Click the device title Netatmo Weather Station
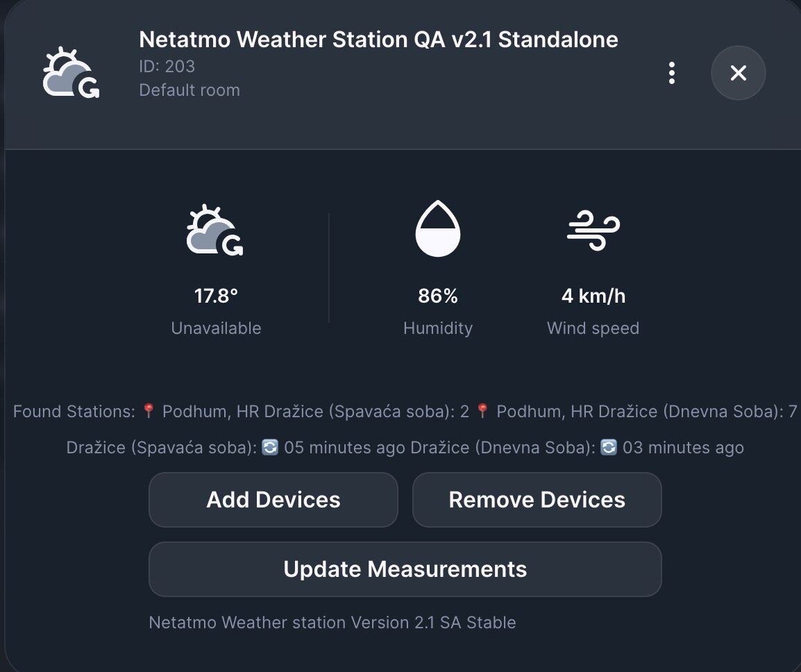 378,40
